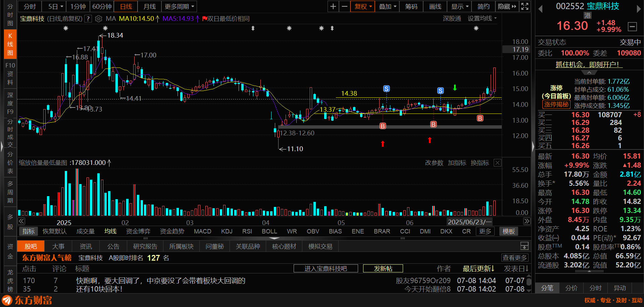Click 深股通 label
This screenshot has width=644, height=307.
452,19
